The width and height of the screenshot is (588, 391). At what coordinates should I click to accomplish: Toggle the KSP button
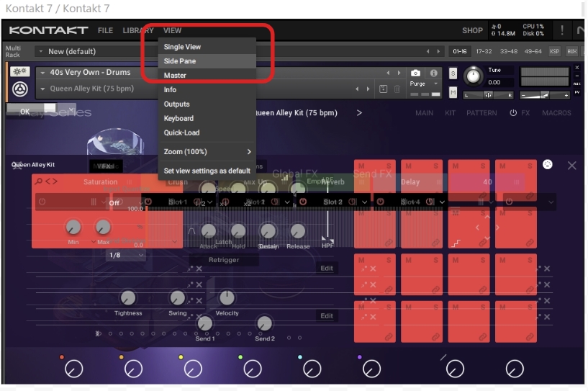[x=555, y=51]
